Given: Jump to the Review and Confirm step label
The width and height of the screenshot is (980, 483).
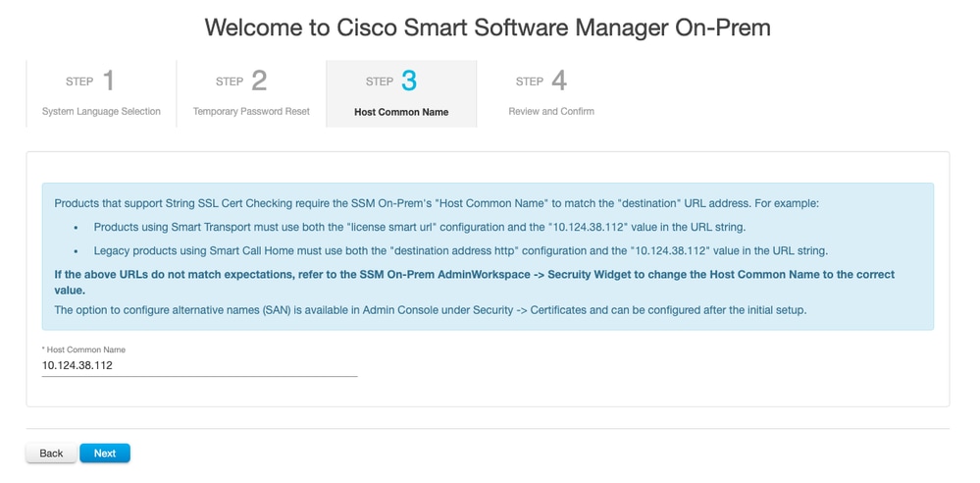Looking at the screenshot, I should pos(551,112).
